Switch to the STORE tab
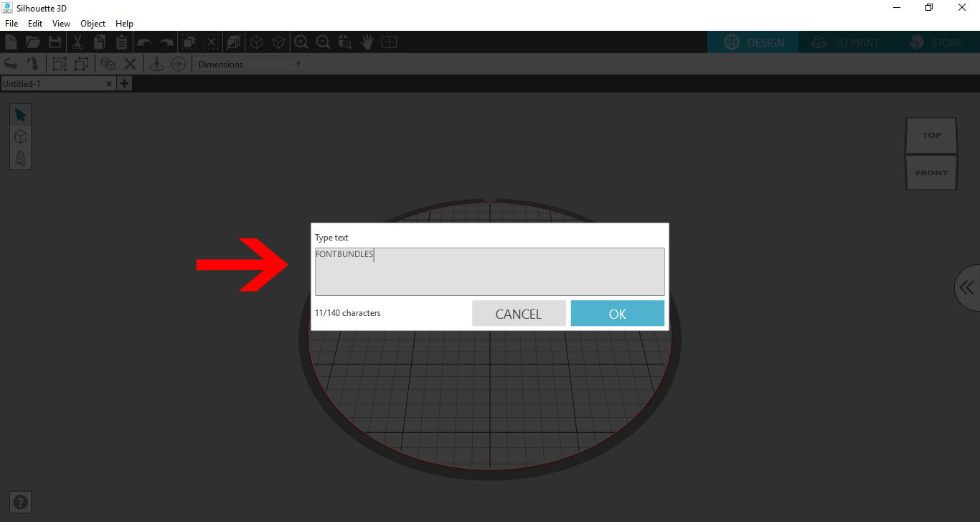Image resolution: width=980 pixels, height=522 pixels. 936,42
